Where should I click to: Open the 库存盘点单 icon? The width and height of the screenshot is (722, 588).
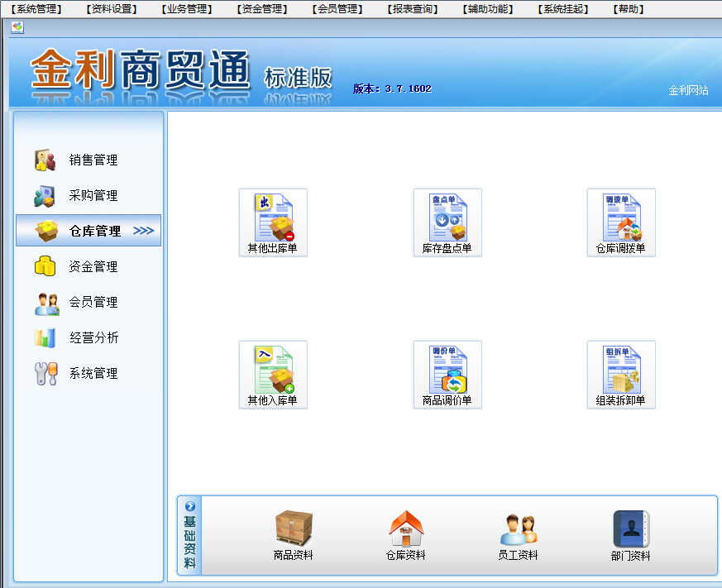[x=447, y=222]
